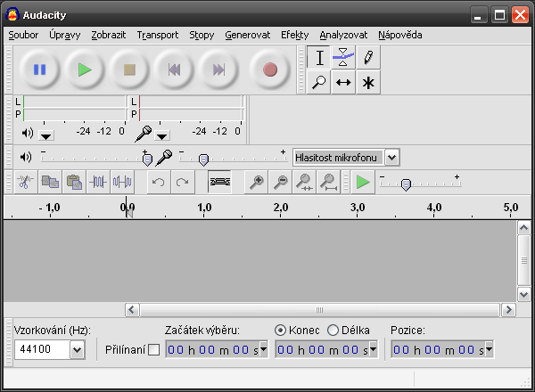The height and width of the screenshot is (392, 535).
Task: Select the Envelope tool
Action: (x=343, y=57)
